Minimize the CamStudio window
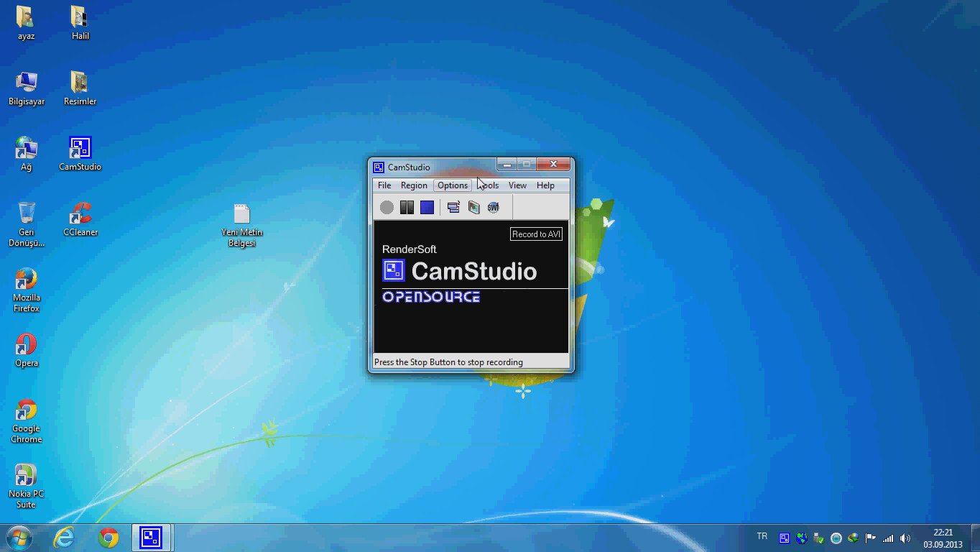 [x=507, y=165]
